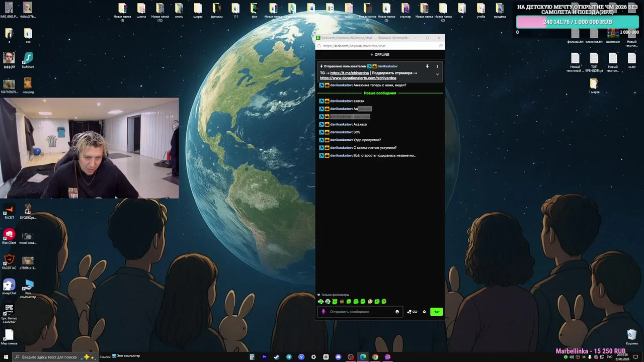Click message 'Амазонка теперь с нами, видел?'
The image size is (644, 362).
380,85
